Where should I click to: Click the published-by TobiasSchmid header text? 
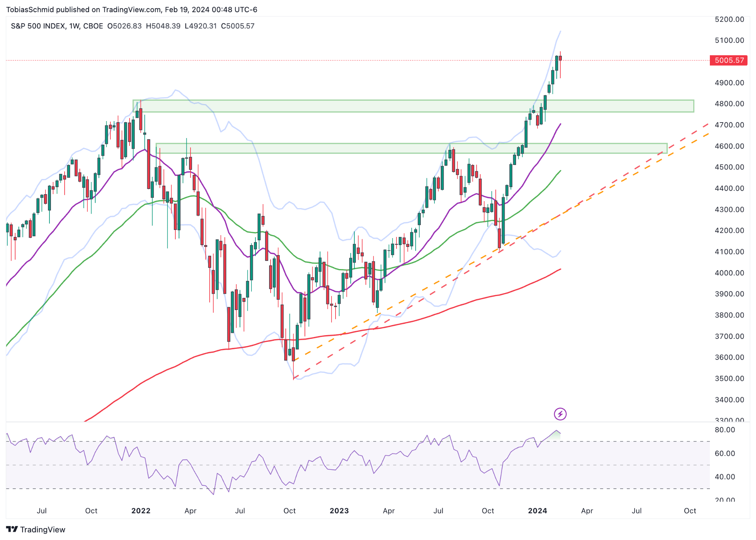coord(131,10)
